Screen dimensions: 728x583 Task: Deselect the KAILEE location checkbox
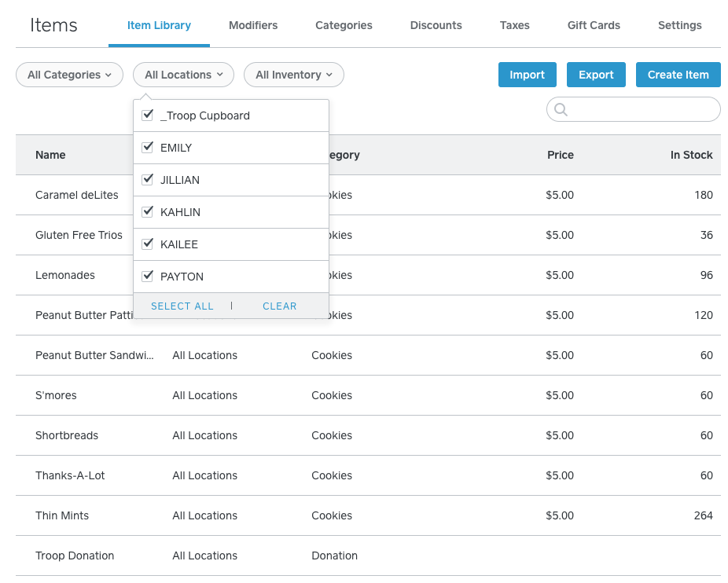pos(147,244)
